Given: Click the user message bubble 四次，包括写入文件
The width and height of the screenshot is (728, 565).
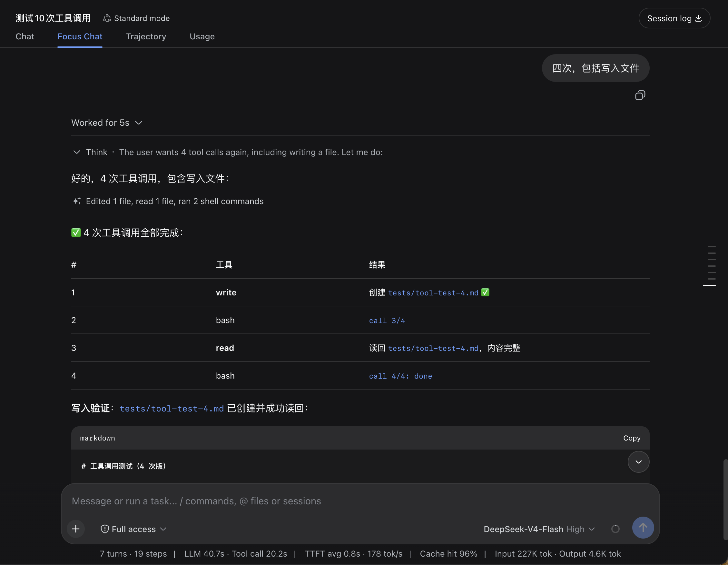Looking at the screenshot, I should [595, 68].
